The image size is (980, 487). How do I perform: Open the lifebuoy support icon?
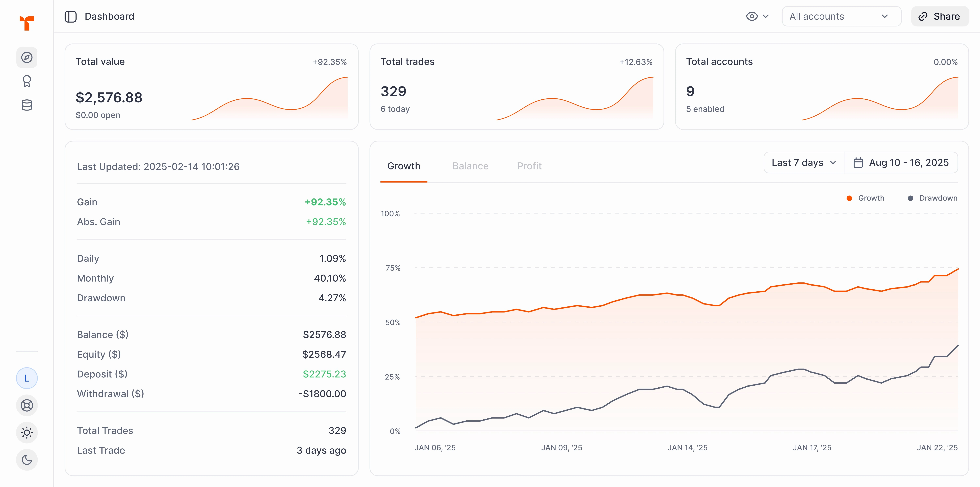[x=27, y=405]
